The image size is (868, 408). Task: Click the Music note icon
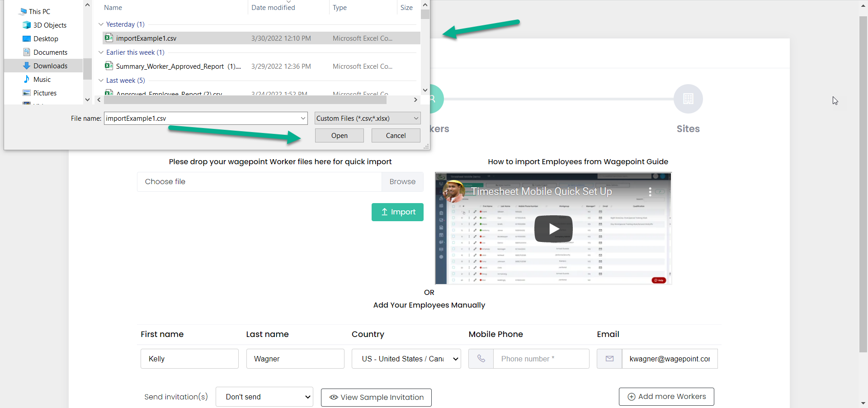click(27, 79)
